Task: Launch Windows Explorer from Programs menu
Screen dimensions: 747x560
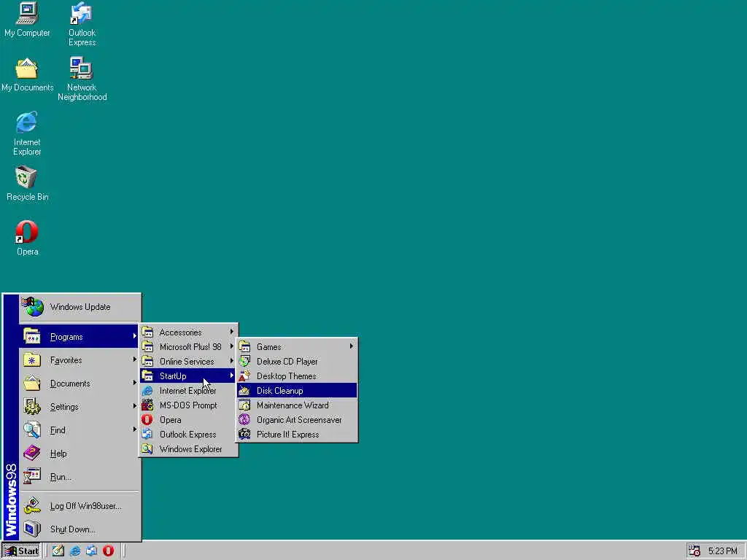Action: point(189,449)
